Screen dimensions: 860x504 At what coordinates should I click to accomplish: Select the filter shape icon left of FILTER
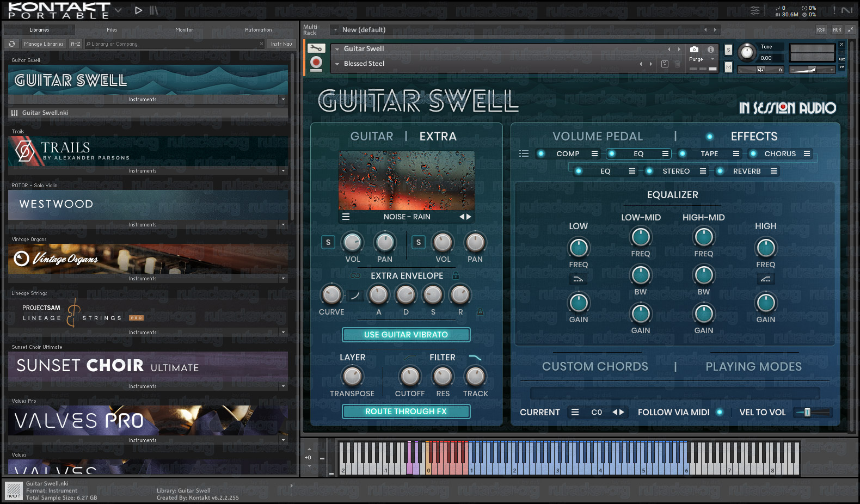coord(409,358)
